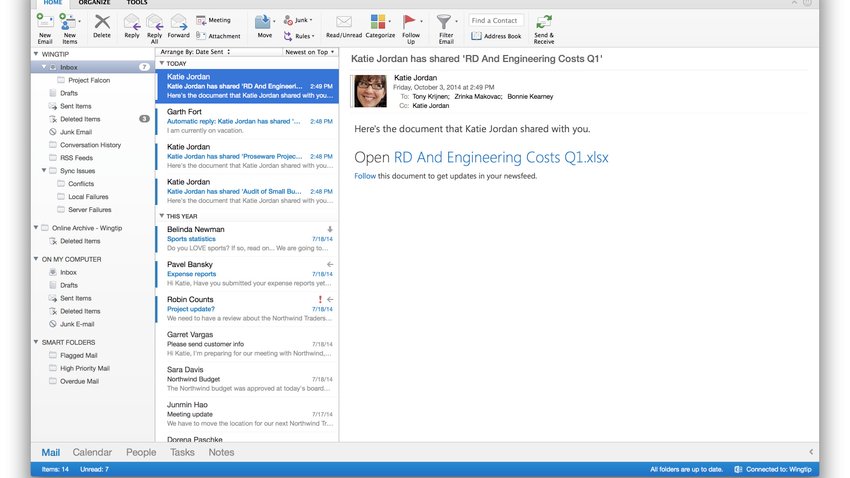Screen dimensions: 850x478
Task: Click the Find a Contact field
Action: (x=496, y=21)
